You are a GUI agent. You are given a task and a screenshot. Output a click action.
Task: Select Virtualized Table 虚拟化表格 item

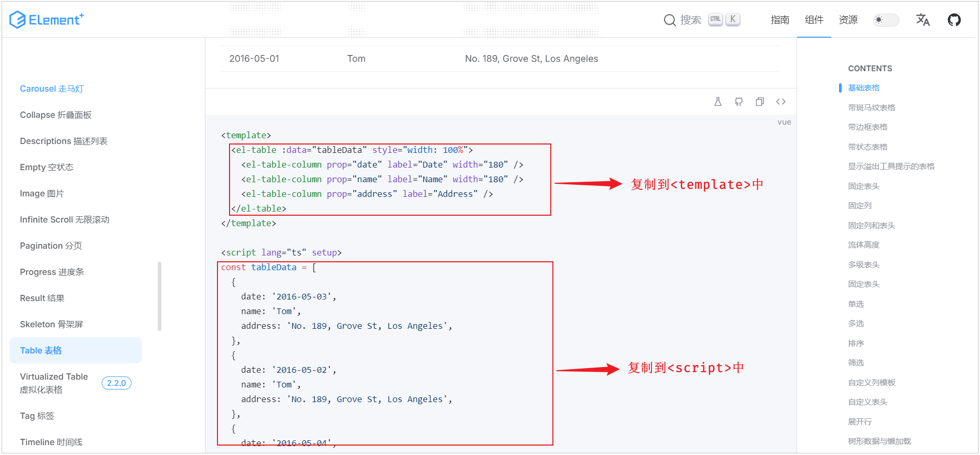pyautogui.click(x=54, y=383)
